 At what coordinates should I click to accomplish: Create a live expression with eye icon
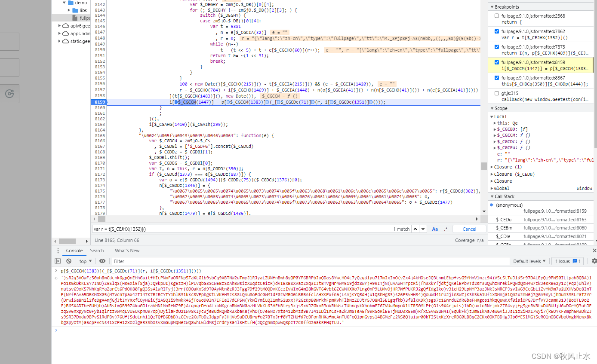[x=102, y=261]
